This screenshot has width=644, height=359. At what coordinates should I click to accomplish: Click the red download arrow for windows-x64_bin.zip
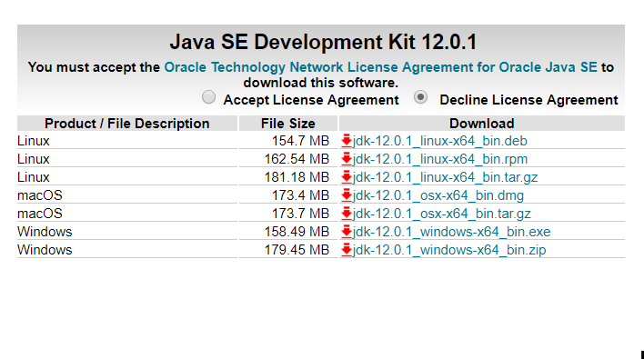click(x=347, y=249)
